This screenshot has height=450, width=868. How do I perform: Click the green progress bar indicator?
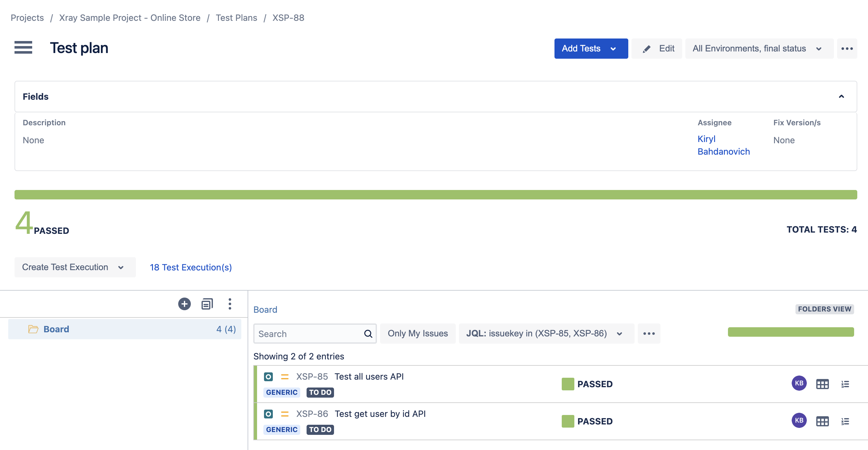tap(436, 196)
